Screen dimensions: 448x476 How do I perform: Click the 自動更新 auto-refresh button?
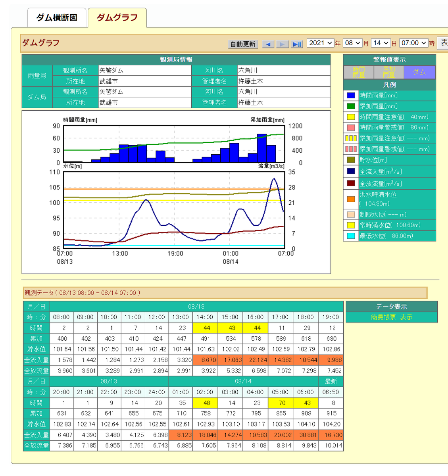[x=243, y=44]
